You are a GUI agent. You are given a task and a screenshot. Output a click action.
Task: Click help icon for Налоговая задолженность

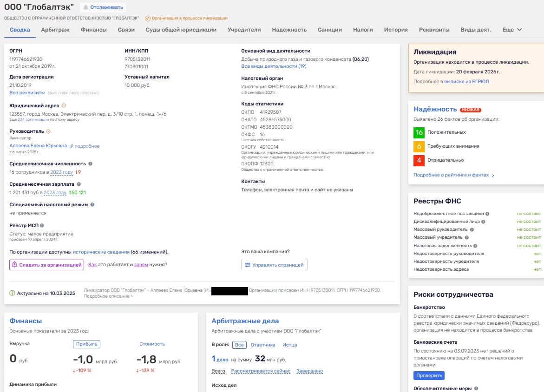tap(475, 246)
